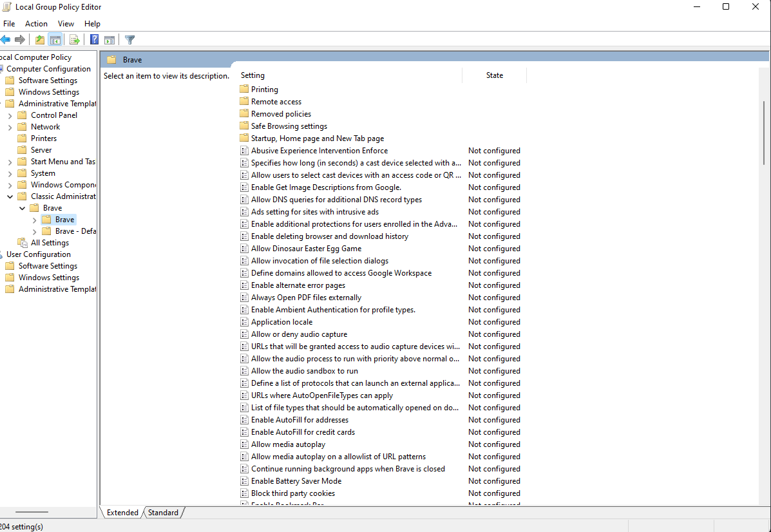Collapse the parent Brave tree node

click(22, 209)
